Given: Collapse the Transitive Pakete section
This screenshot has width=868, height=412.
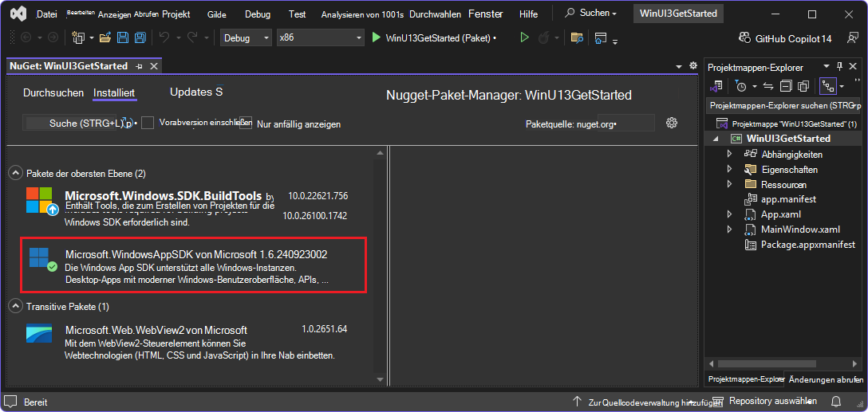Looking at the screenshot, I should 14,306.
